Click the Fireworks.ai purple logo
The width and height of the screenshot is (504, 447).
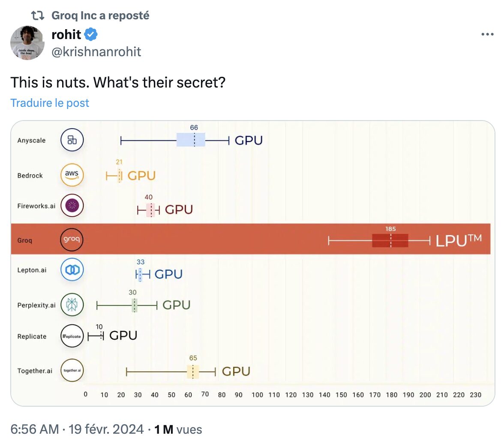click(72, 205)
